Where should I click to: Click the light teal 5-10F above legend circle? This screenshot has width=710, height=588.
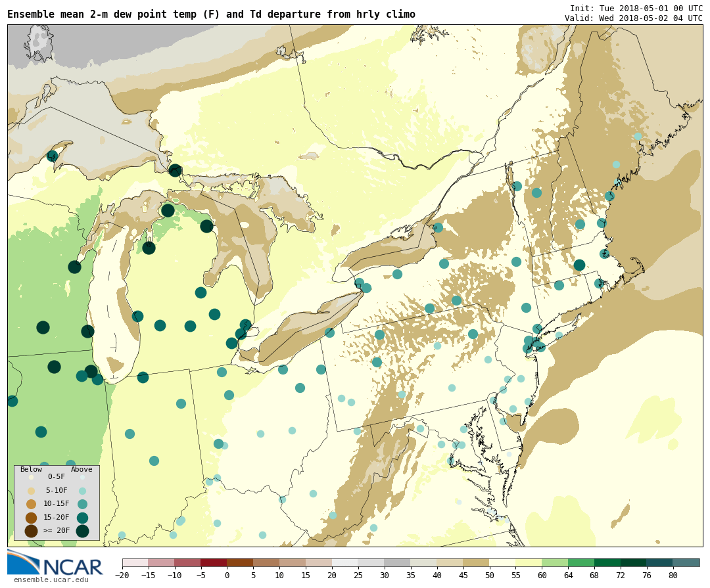(82, 491)
